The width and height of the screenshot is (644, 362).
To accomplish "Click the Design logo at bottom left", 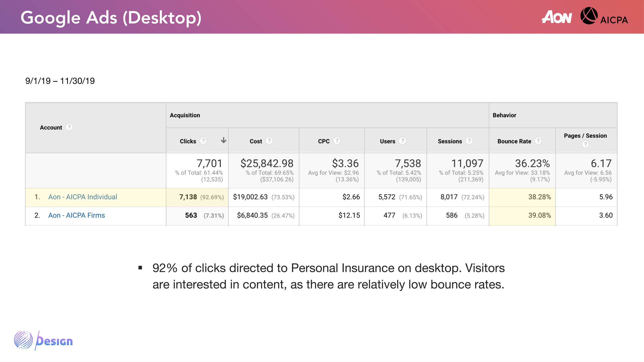I will pyautogui.click(x=43, y=341).
